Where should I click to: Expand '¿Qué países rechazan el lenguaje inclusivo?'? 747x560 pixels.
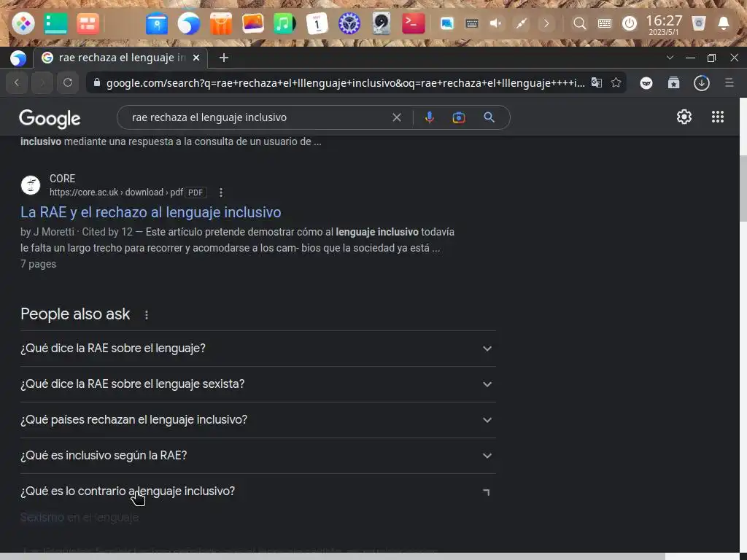tap(258, 419)
